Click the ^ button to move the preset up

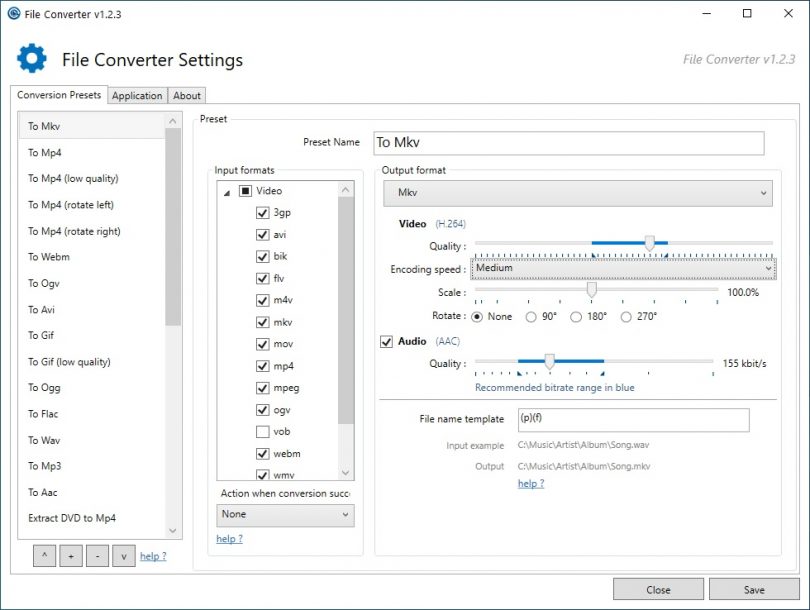coord(44,556)
